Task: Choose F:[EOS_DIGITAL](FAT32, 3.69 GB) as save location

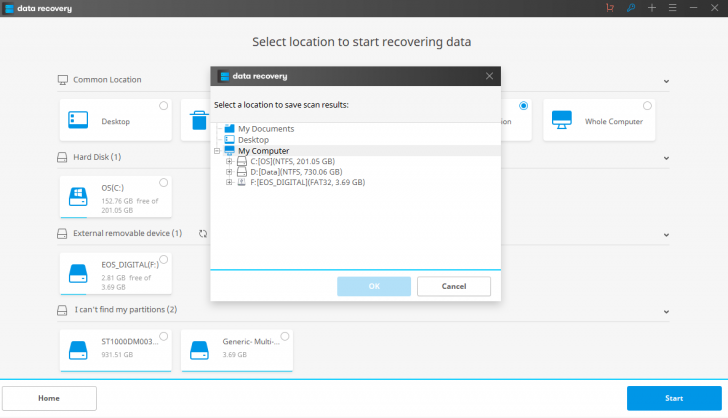Action: click(307, 182)
